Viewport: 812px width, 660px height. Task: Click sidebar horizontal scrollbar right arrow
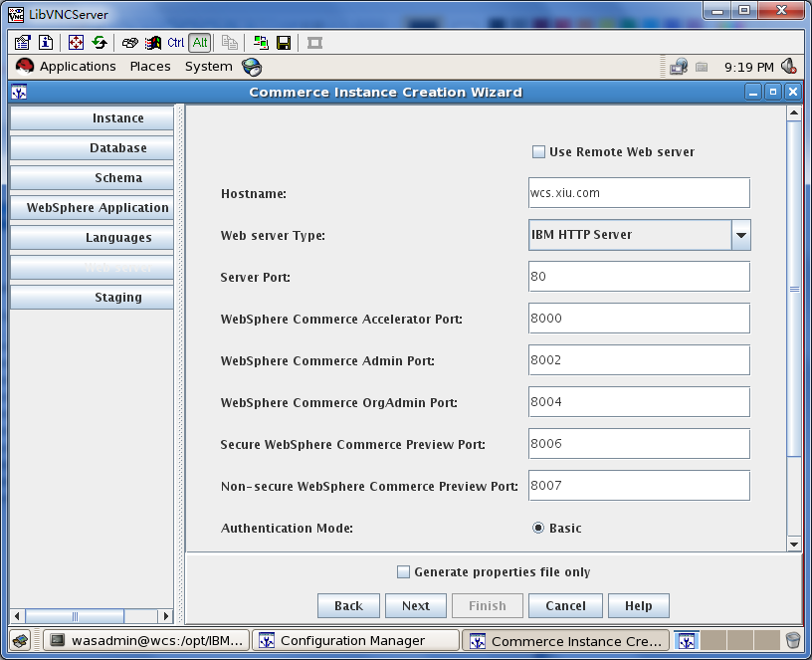[166, 616]
